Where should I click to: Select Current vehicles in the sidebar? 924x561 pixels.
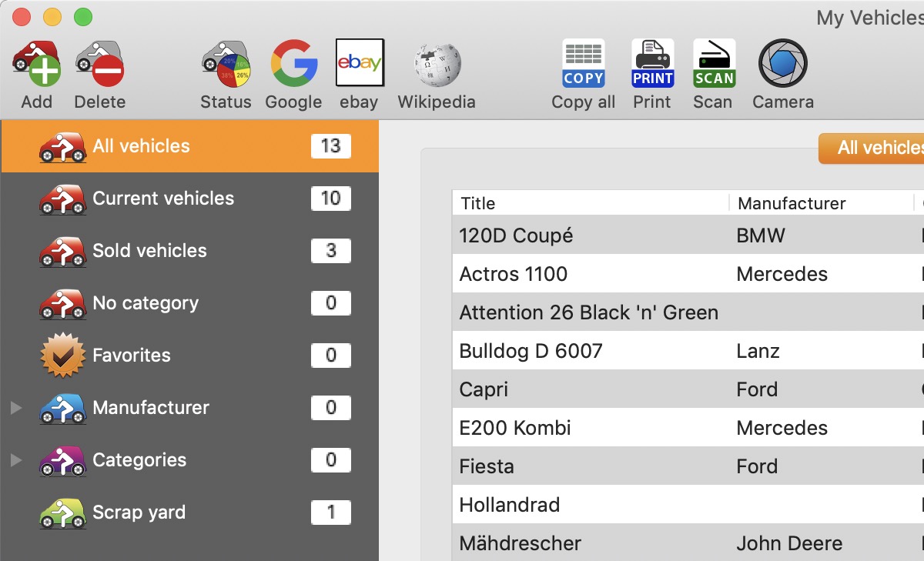[189, 199]
